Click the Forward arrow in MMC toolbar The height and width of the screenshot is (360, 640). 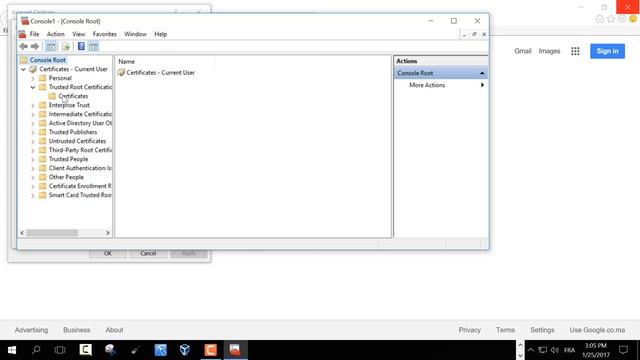point(35,47)
